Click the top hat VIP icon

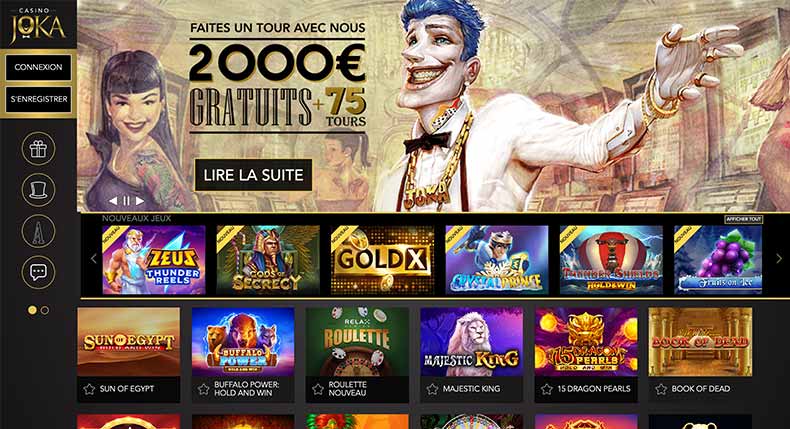(38, 190)
